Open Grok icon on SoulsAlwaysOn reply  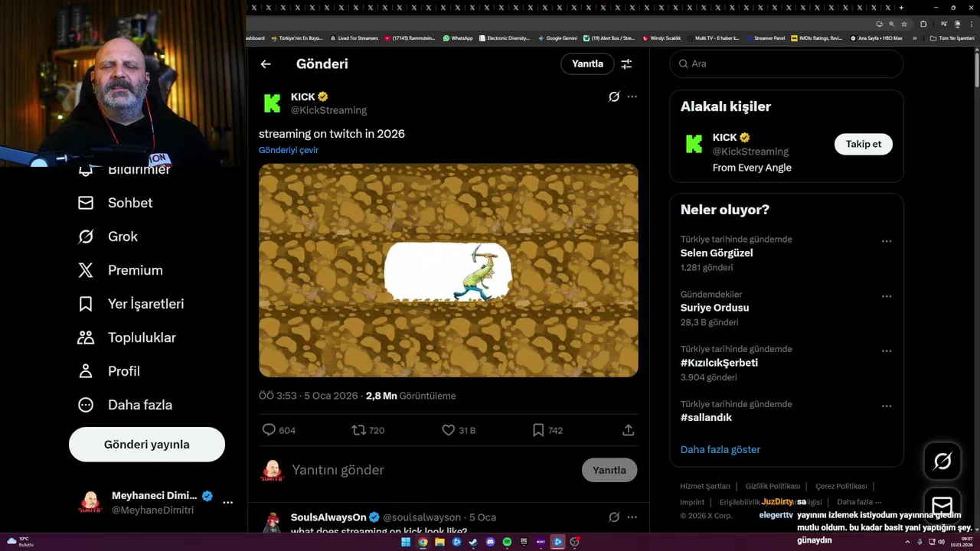pyautogui.click(x=614, y=517)
